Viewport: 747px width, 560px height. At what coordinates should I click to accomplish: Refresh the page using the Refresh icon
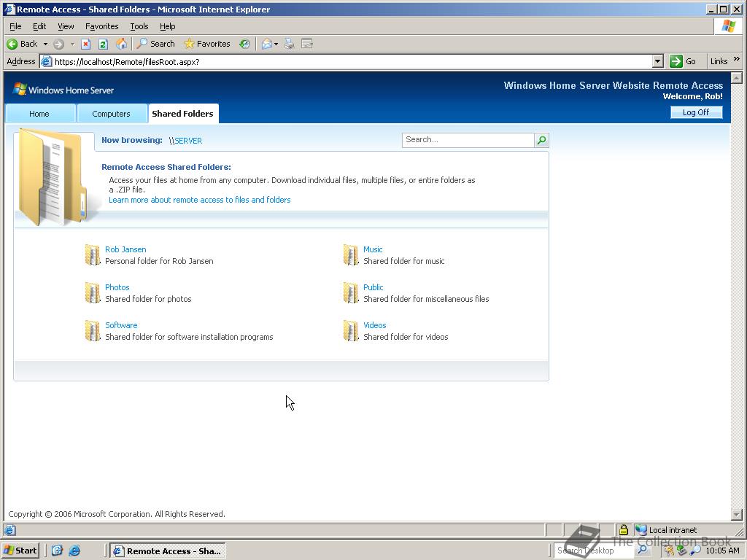pyautogui.click(x=103, y=44)
